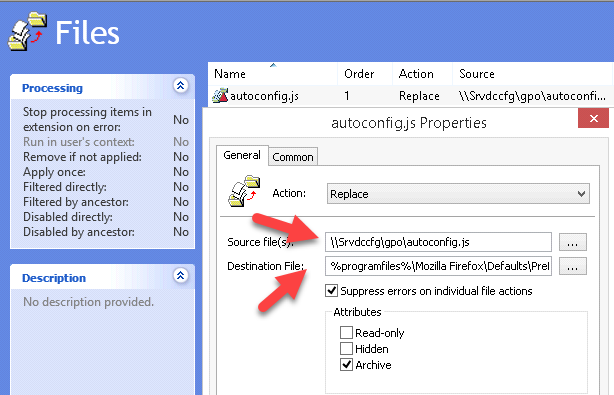Click the autoconfig.js file item icon
The image size is (614, 395).
point(220,96)
